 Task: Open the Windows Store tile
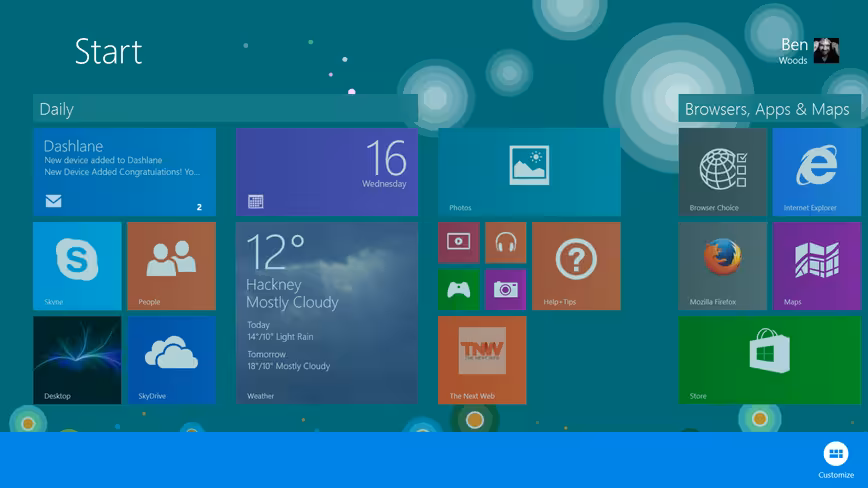tap(770, 360)
